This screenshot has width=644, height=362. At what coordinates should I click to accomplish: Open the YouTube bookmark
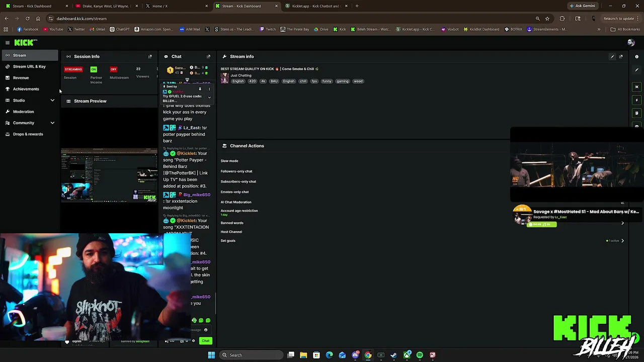[x=53, y=29]
